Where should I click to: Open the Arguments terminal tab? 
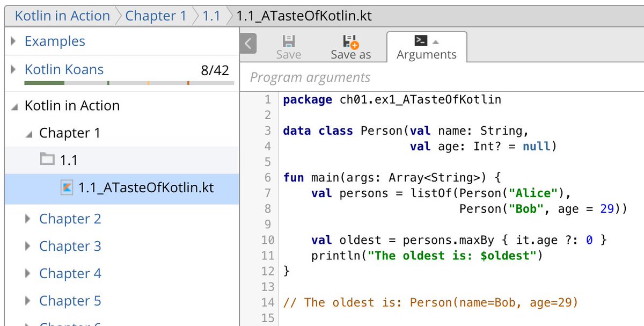click(427, 47)
